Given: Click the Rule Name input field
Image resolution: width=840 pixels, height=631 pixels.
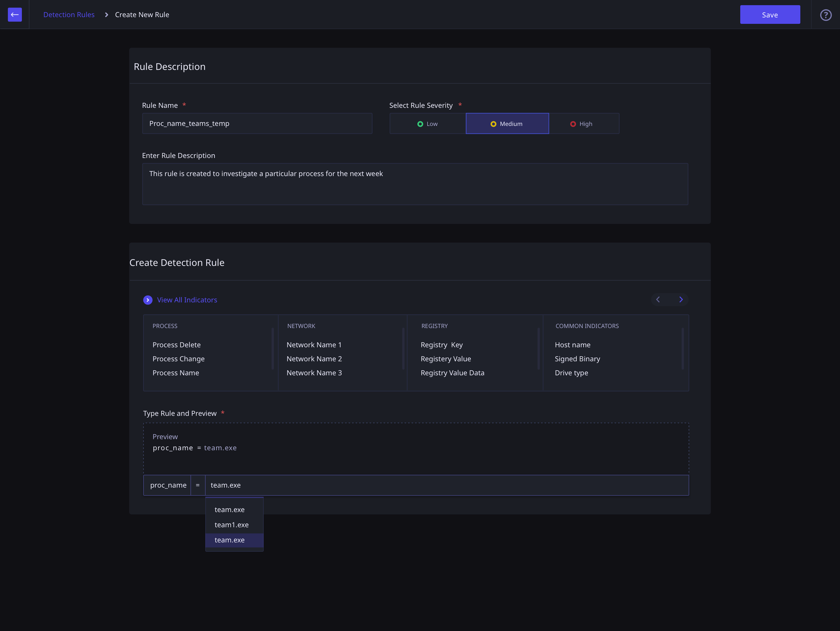Looking at the screenshot, I should pyautogui.click(x=257, y=123).
